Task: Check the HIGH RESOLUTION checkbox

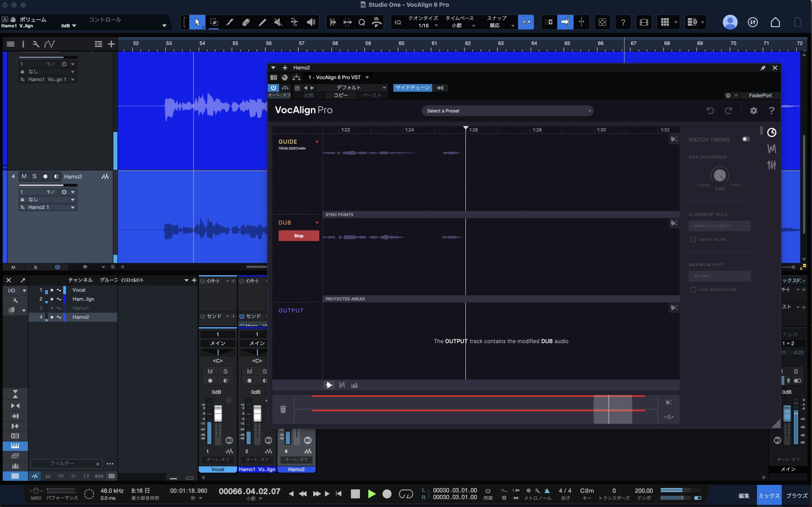Action: (693, 289)
